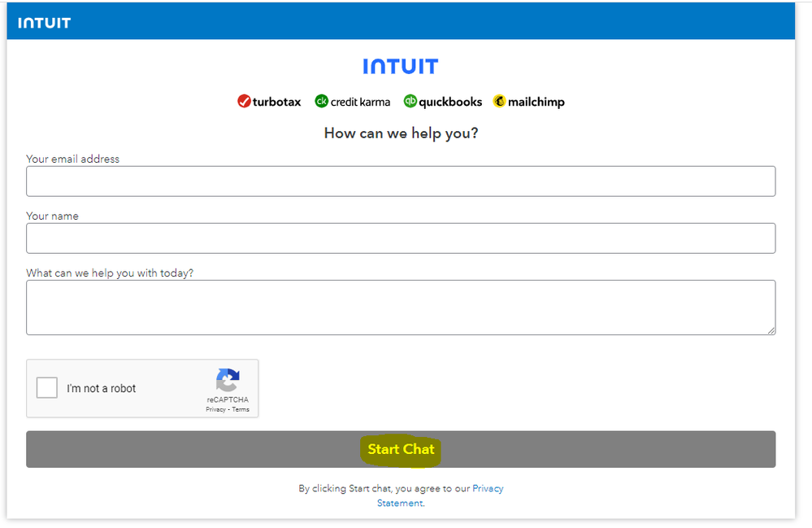
Task: Click the large blue Intuit logo above the brands
Action: 400,67
